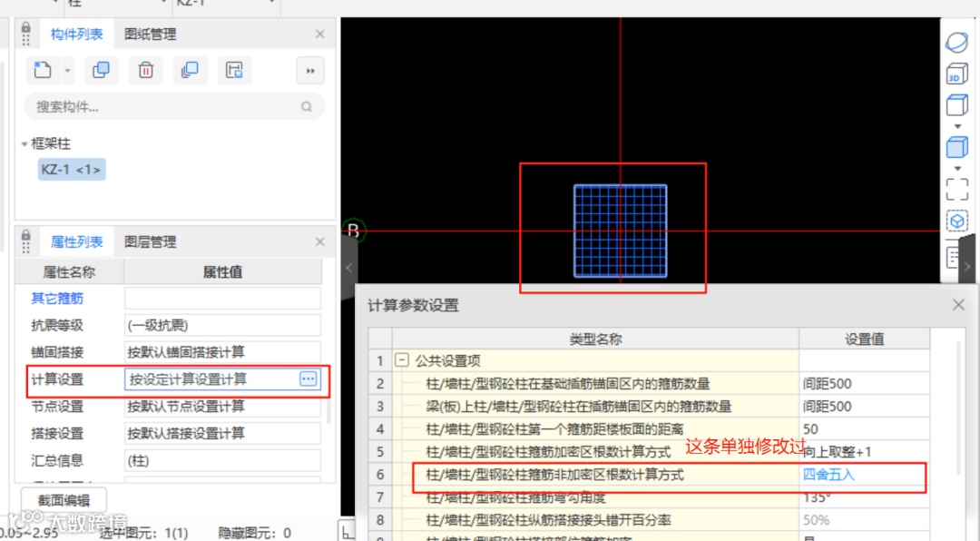Select the KZ-1 <1> component
980x541 pixels.
point(72,170)
